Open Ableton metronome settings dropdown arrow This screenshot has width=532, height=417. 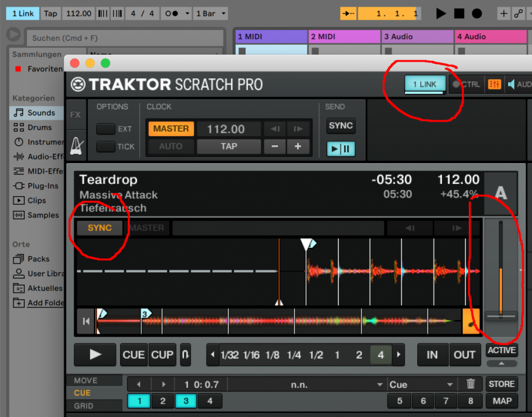click(x=187, y=14)
